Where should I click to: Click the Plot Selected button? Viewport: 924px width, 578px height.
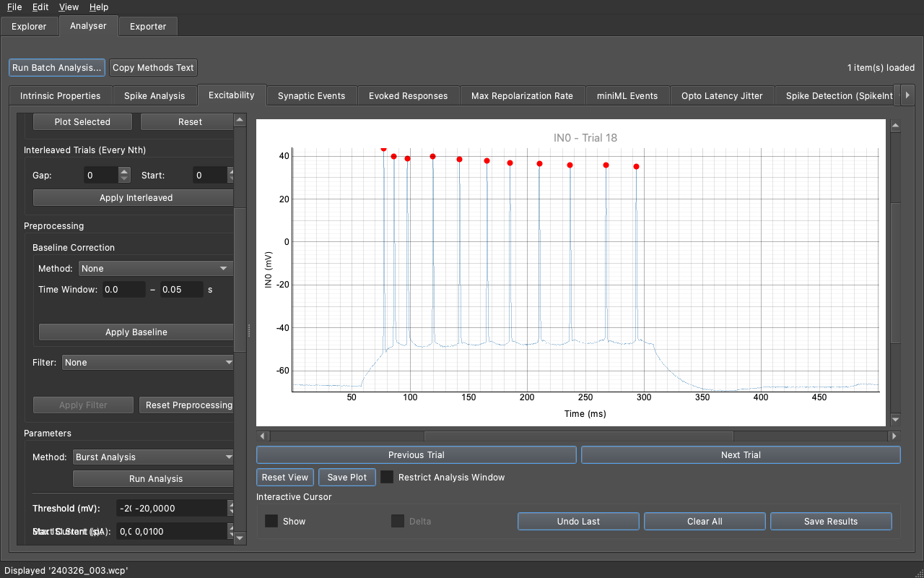click(x=82, y=122)
